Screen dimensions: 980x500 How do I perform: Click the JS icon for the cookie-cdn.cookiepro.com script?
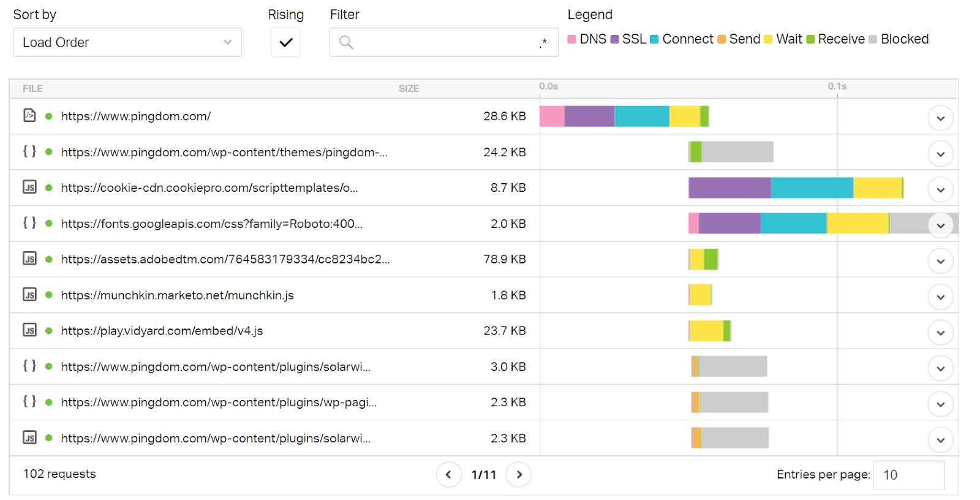coord(29,187)
